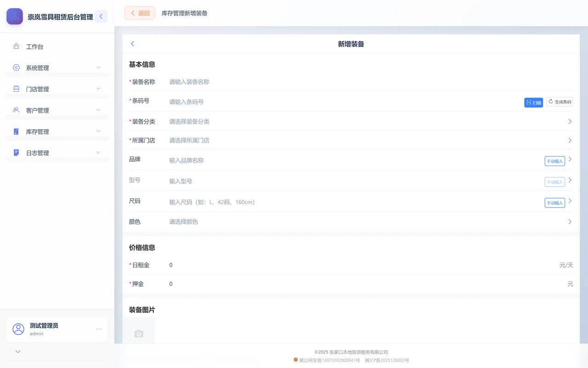Focus the 装备名称 input field
The width and height of the screenshot is (588, 368).
pos(371,82)
